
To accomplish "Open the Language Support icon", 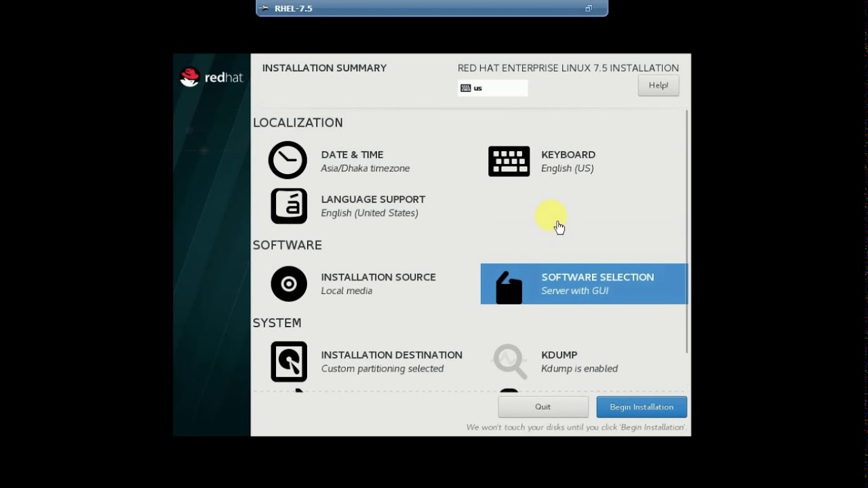I will tap(289, 205).
